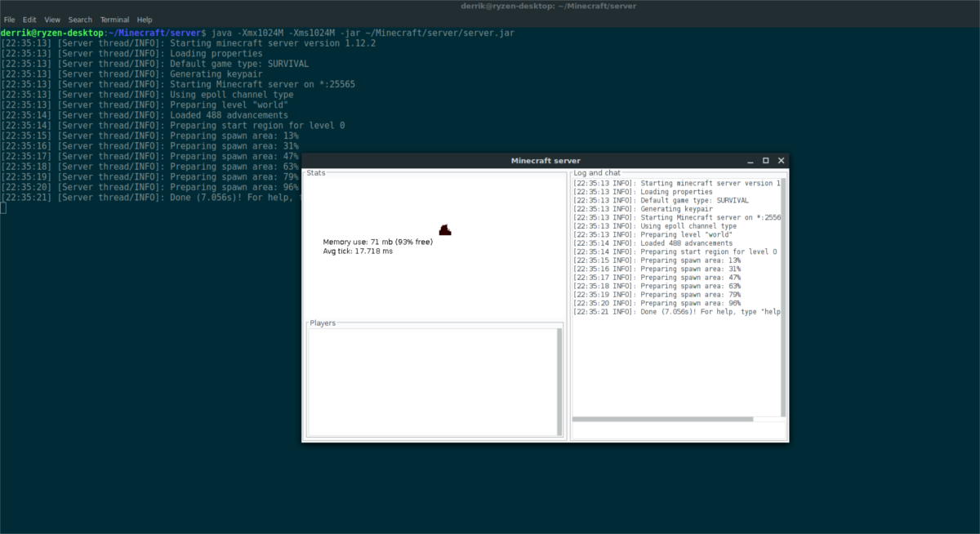Open the File menu

[9, 19]
